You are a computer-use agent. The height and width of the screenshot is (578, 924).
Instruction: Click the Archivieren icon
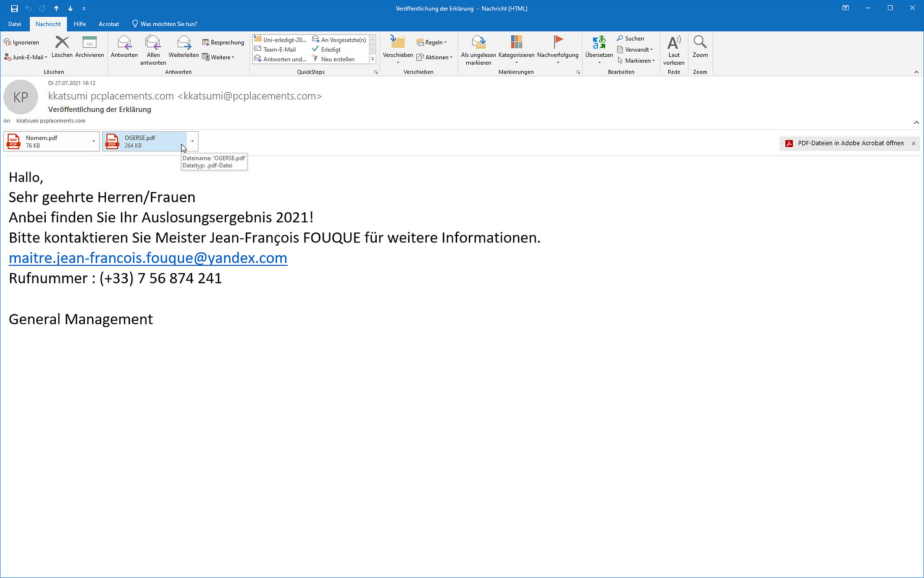pos(89,43)
